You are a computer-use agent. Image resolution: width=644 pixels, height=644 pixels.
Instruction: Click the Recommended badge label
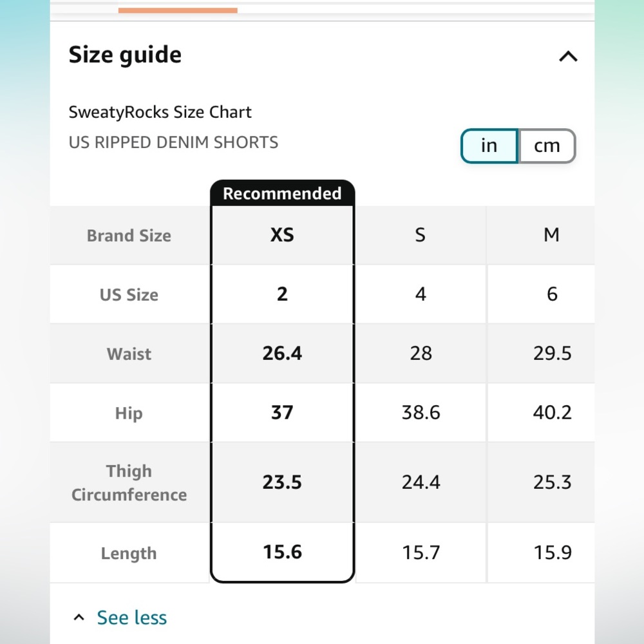(282, 193)
